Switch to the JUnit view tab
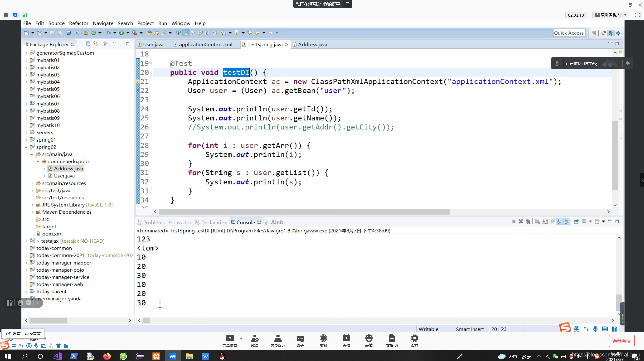The width and height of the screenshot is (644, 361). tap(274, 222)
